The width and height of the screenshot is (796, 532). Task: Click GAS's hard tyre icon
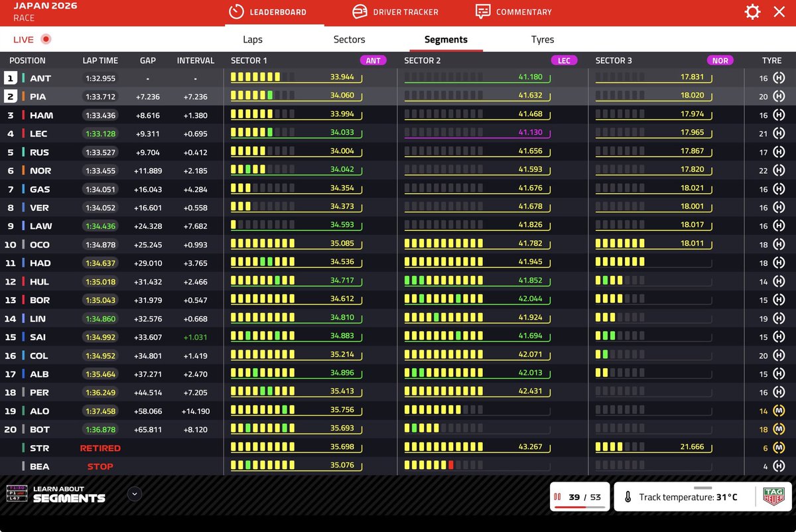click(x=780, y=190)
